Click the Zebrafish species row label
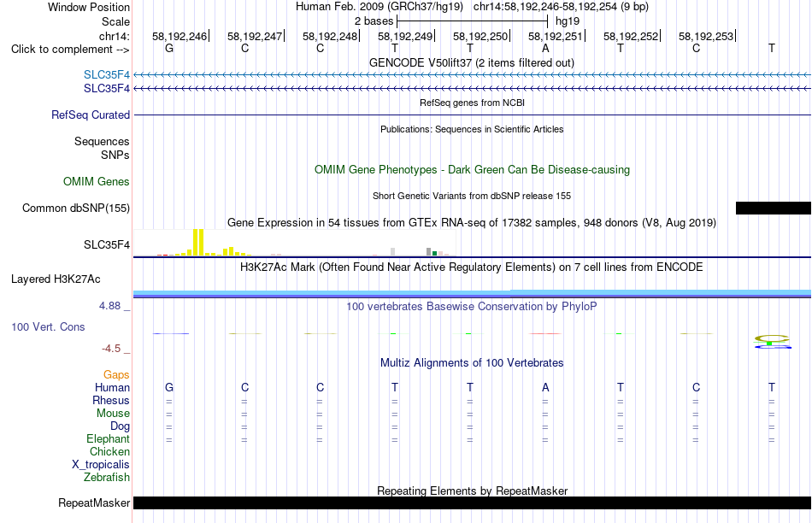 (x=107, y=478)
